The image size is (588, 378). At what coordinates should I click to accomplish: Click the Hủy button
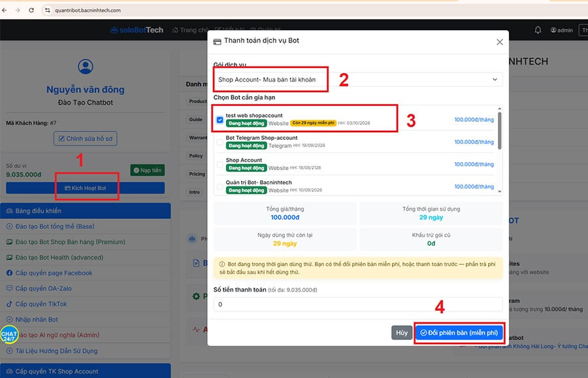tap(402, 333)
